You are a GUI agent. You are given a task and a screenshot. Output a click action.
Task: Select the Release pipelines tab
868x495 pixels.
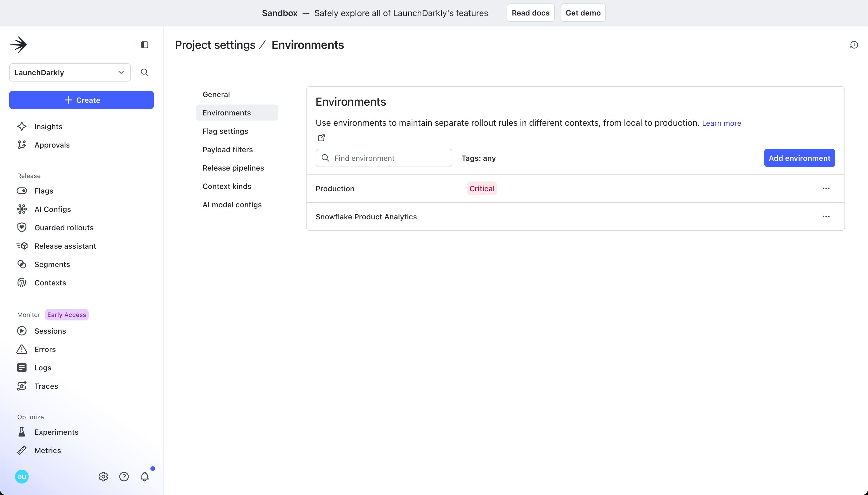237,168
